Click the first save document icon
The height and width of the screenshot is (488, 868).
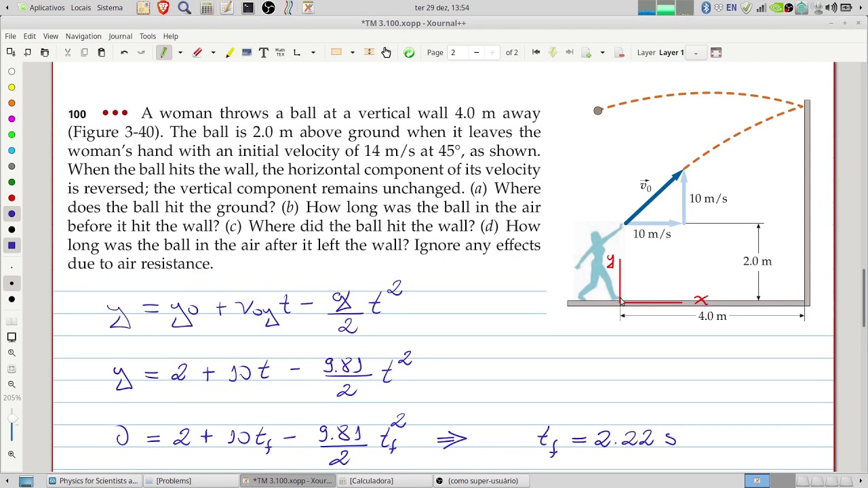(x=11, y=52)
